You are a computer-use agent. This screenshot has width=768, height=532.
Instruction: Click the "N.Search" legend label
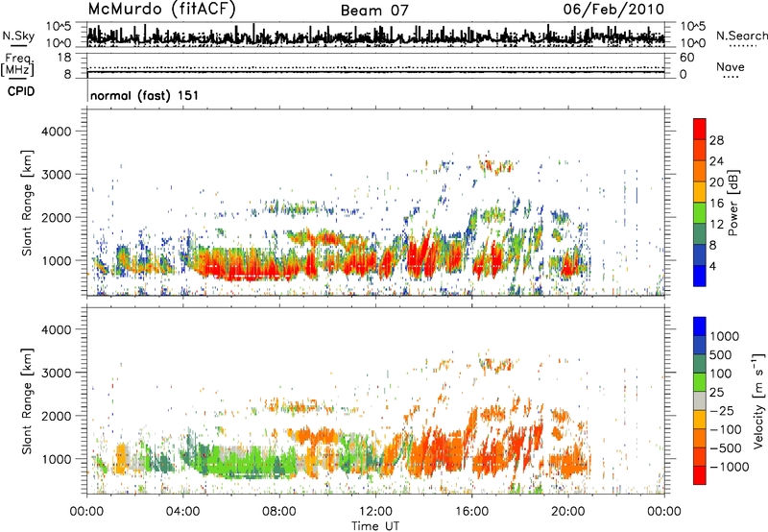pos(741,36)
